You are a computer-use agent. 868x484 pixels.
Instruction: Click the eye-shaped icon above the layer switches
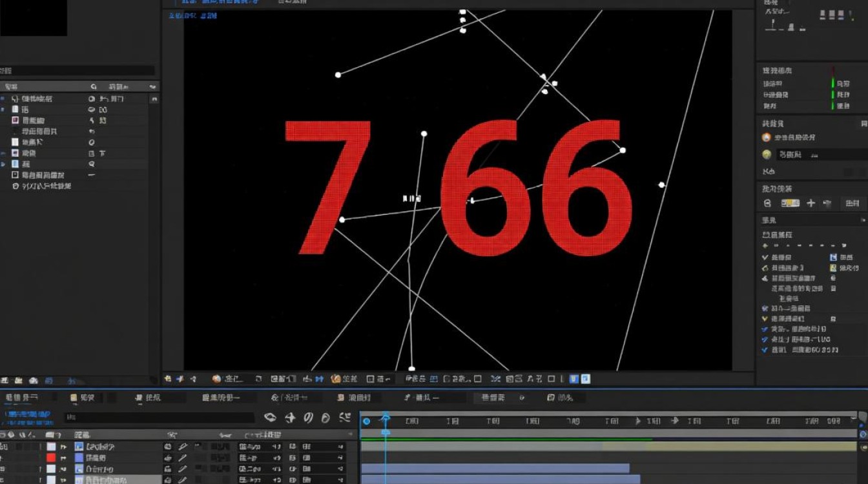point(270,418)
